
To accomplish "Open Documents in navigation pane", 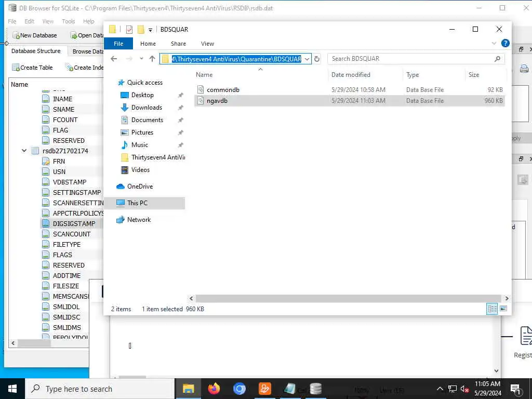I will point(147,120).
